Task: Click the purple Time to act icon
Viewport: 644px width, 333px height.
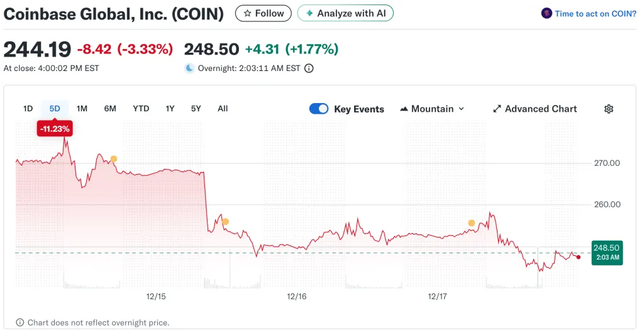Action: [x=547, y=13]
